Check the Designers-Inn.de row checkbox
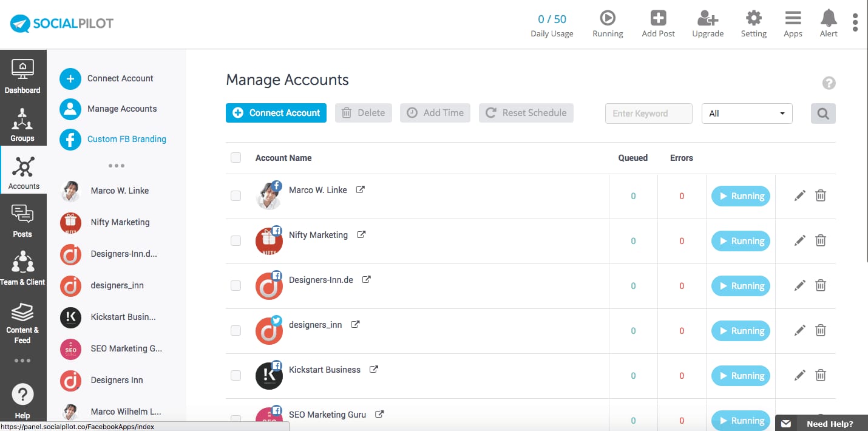This screenshot has width=868, height=431. [x=236, y=285]
